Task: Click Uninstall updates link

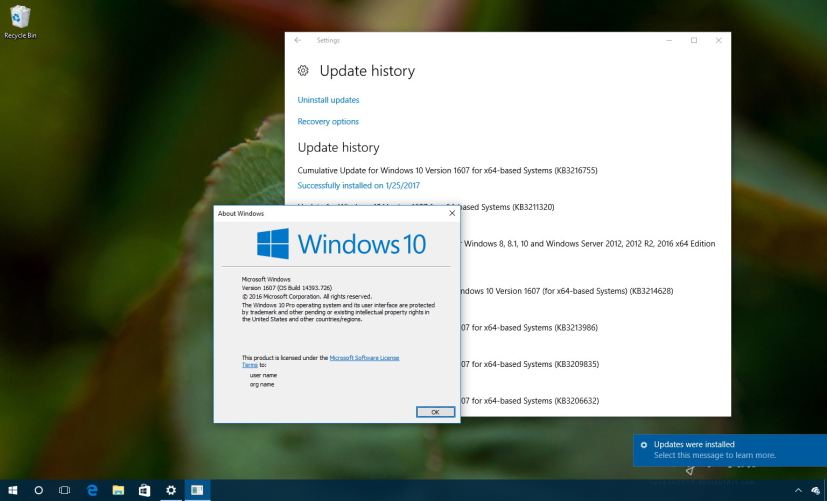Action: (328, 100)
